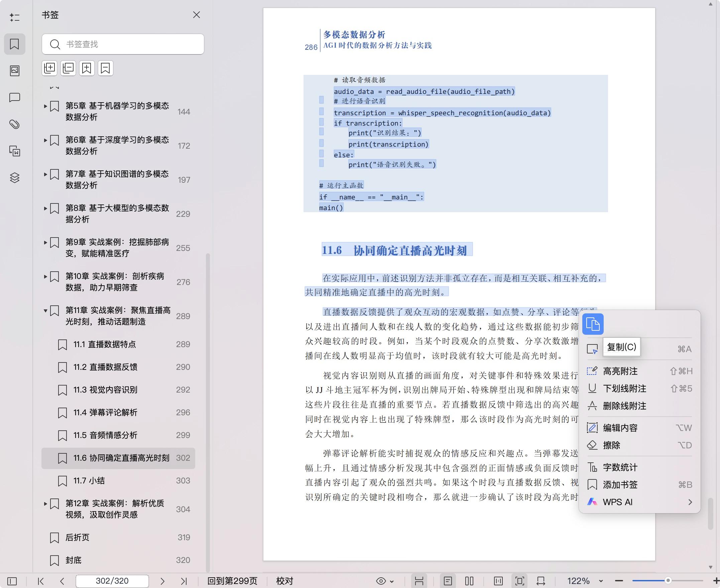720x588 pixels.
Task: Open the thumbnails panel icon in sidebar
Action: 15,70
